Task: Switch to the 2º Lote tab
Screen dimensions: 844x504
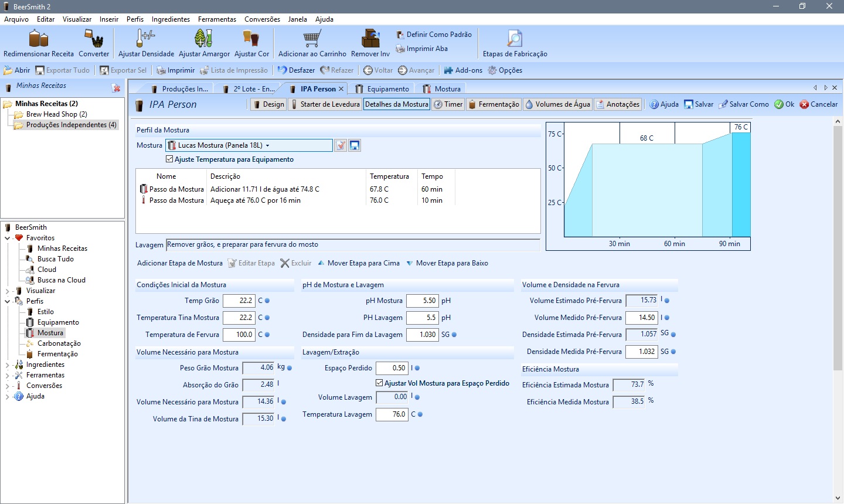Action: coord(249,88)
